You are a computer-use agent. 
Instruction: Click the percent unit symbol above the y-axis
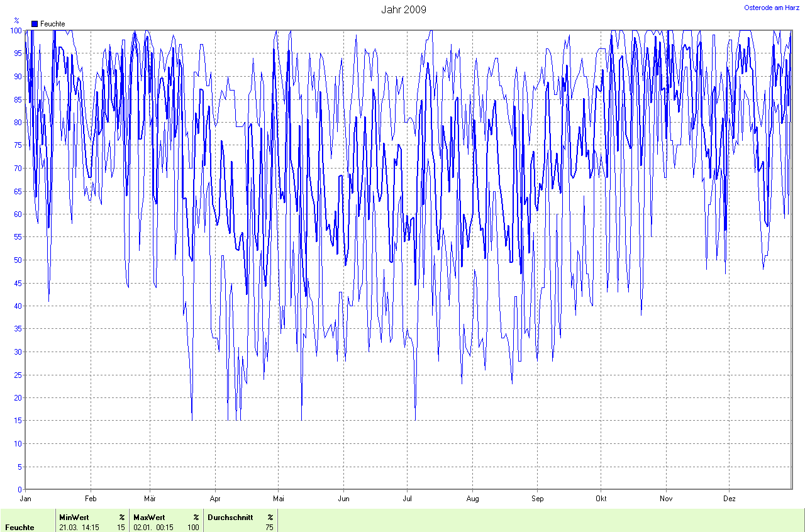click(16, 21)
